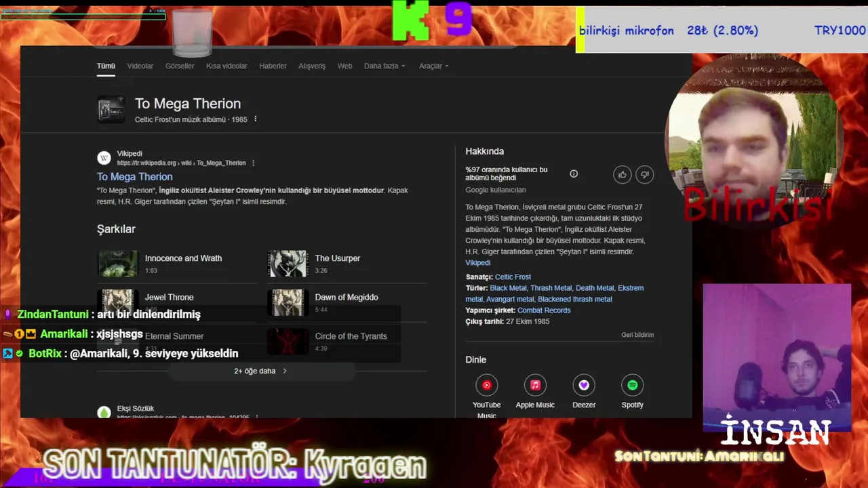Screen dimensions: 868x488
Task: Click the Eternal Summer song title
Action: [174, 336]
